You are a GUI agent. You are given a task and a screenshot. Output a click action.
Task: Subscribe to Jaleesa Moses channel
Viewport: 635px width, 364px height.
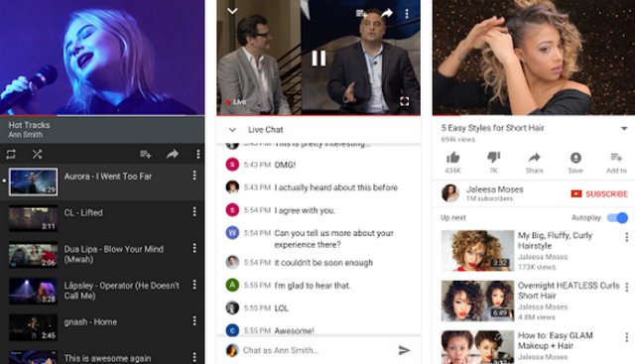coord(599,194)
